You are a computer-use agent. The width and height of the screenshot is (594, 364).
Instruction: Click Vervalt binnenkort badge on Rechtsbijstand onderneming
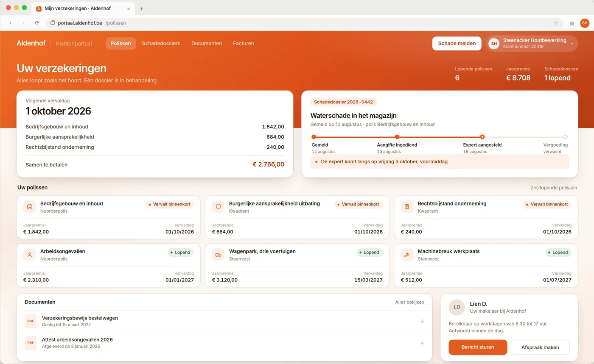(547, 204)
